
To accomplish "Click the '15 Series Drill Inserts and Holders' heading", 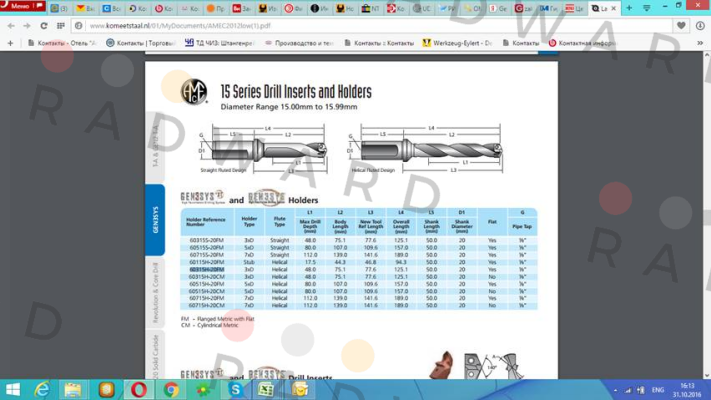I will [x=296, y=92].
